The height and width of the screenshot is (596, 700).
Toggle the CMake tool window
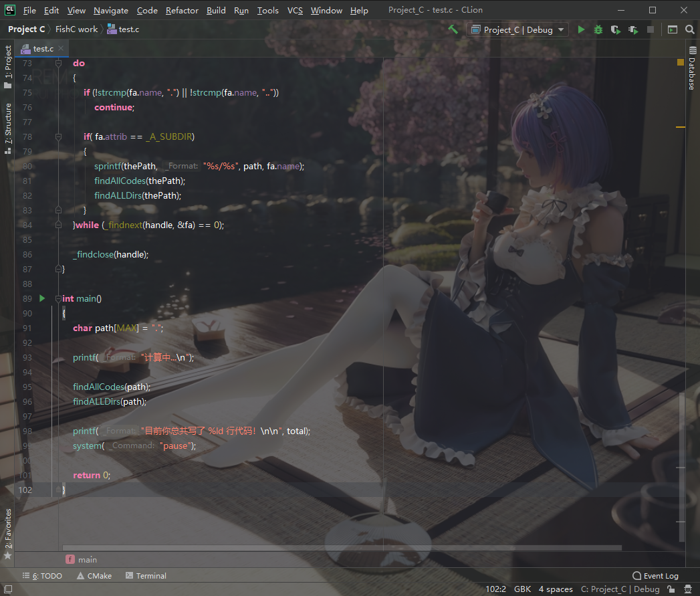[x=94, y=576]
